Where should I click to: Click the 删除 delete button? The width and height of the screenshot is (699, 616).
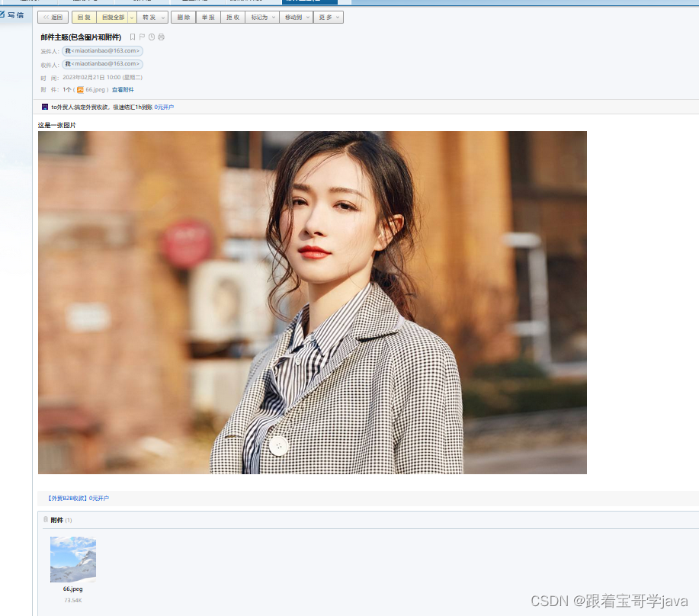pyautogui.click(x=183, y=16)
